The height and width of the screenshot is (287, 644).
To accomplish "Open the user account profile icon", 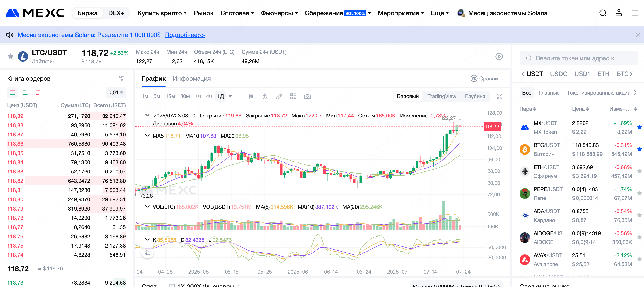I will (x=619, y=13).
